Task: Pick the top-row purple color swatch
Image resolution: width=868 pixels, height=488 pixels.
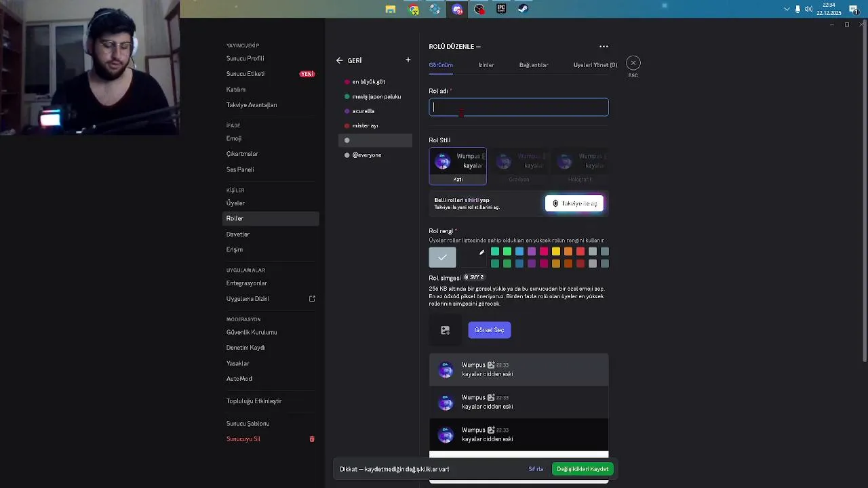Action: (x=532, y=251)
